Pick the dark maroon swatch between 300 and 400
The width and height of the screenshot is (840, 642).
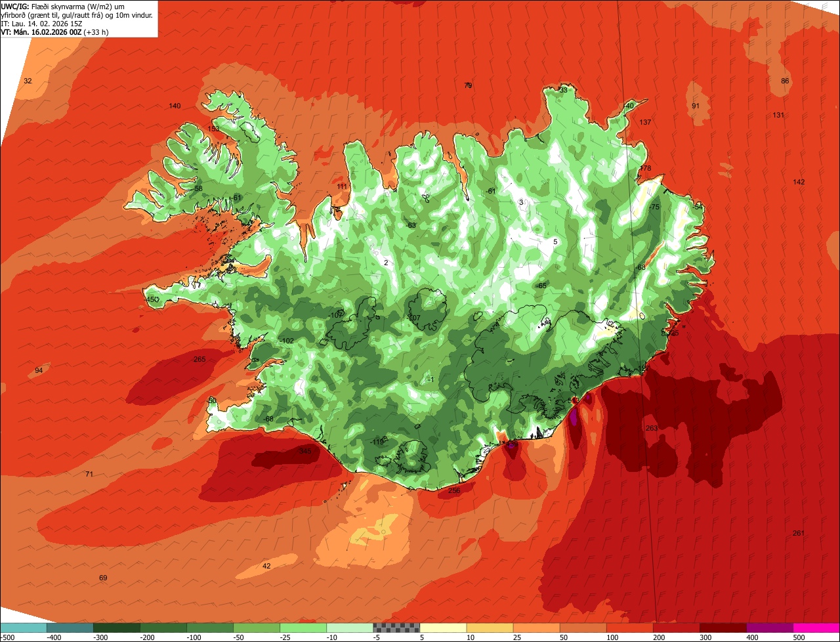[x=723, y=628]
